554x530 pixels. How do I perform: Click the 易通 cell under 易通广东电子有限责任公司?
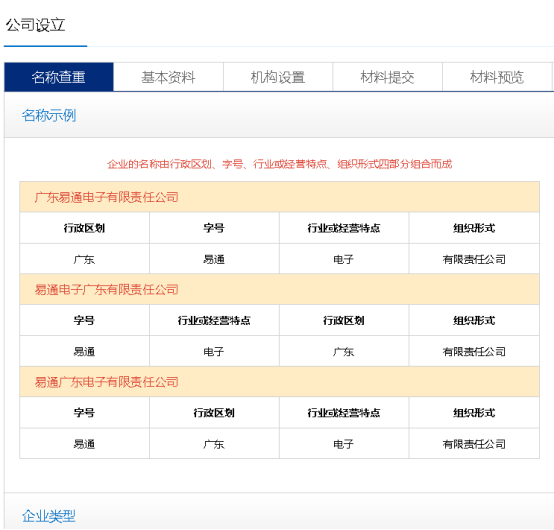[x=84, y=444]
